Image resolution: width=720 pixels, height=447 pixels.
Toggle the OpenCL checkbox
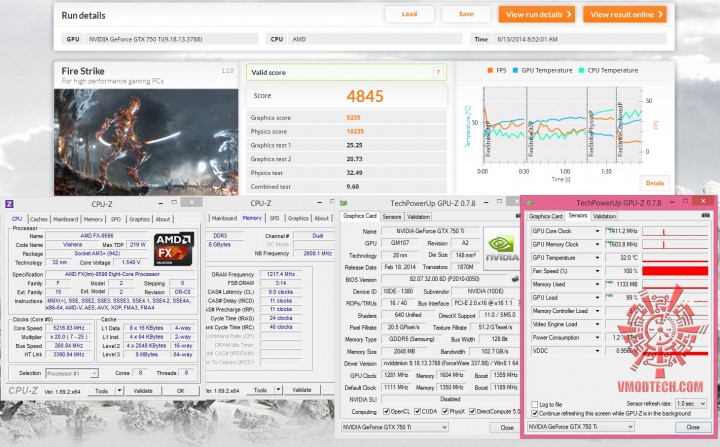click(386, 411)
